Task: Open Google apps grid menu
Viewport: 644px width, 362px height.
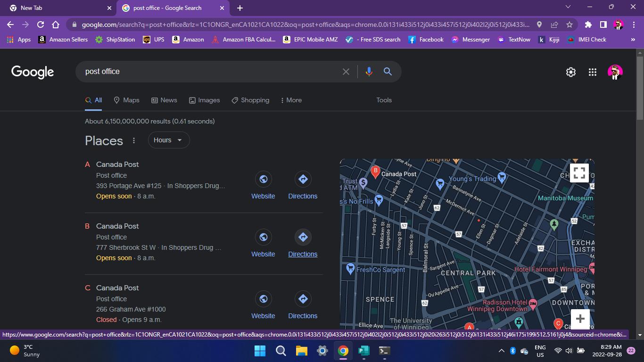Action: pyautogui.click(x=593, y=72)
